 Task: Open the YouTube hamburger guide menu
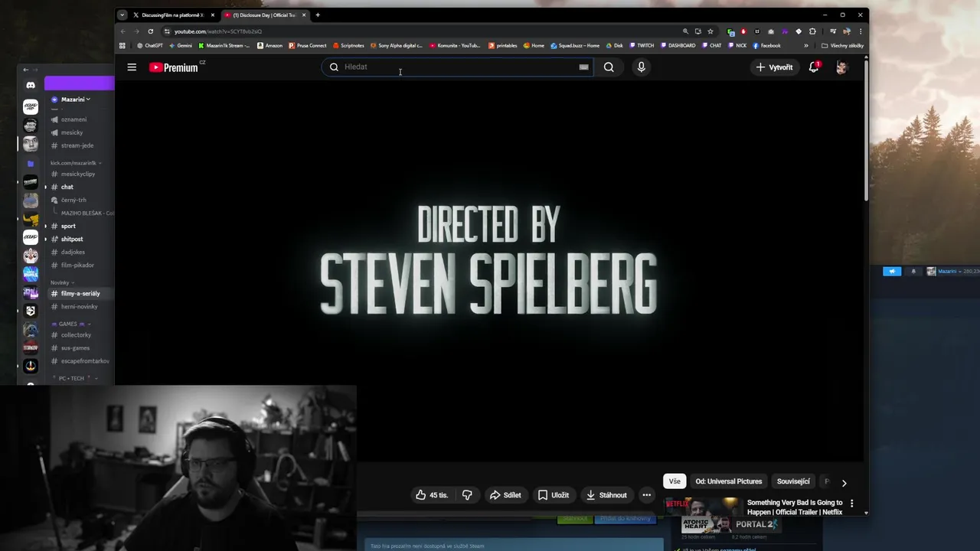[x=132, y=67]
